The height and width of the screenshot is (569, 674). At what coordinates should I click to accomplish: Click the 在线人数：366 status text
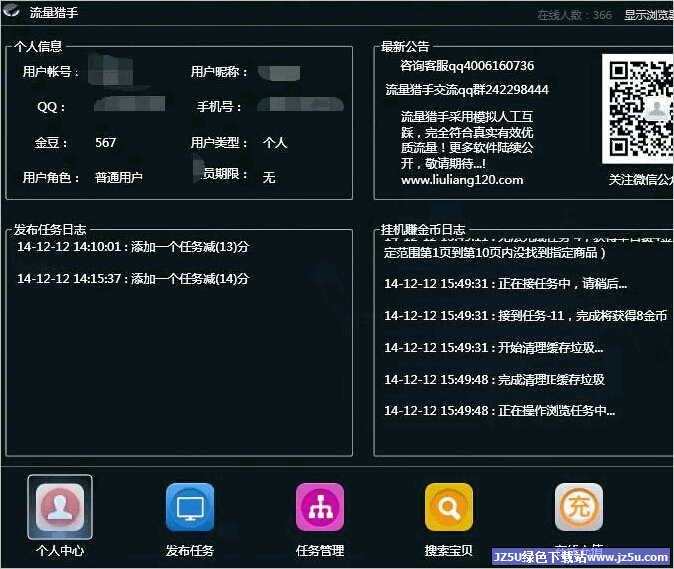[x=574, y=15]
